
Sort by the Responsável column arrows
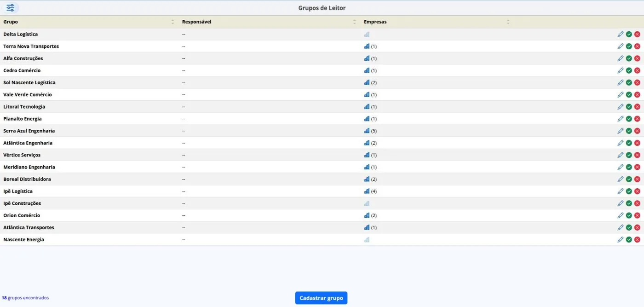coord(354,22)
